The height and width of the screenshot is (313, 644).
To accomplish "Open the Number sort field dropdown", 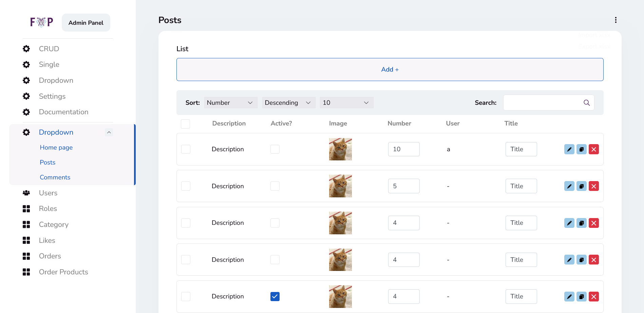I will coord(230,103).
